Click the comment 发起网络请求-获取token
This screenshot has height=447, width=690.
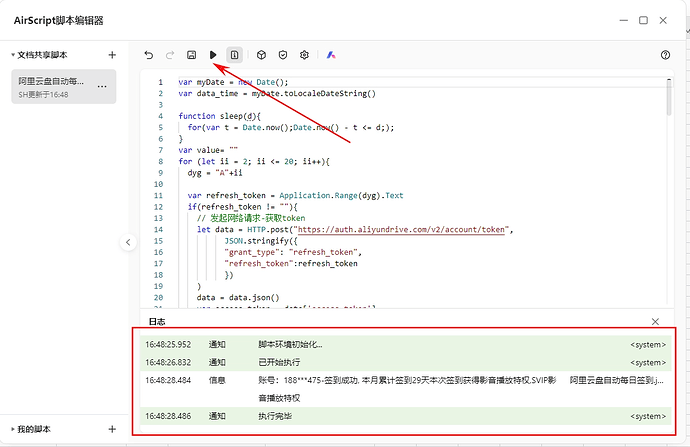coord(251,218)
